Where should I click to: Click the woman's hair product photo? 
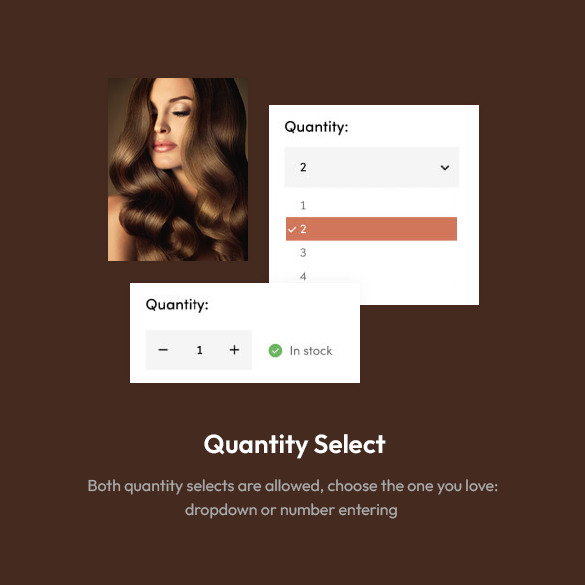point(178,169)
